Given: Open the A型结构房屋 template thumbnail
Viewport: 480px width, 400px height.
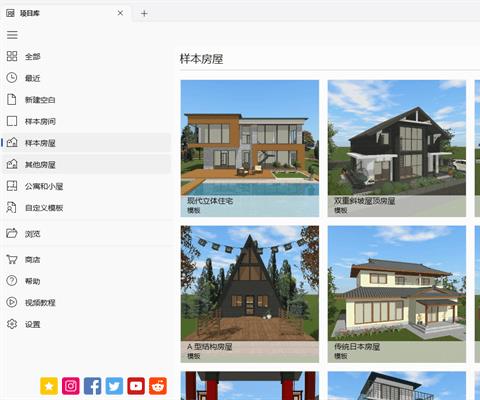Looking at the screenshot, I should coord(250,294).
